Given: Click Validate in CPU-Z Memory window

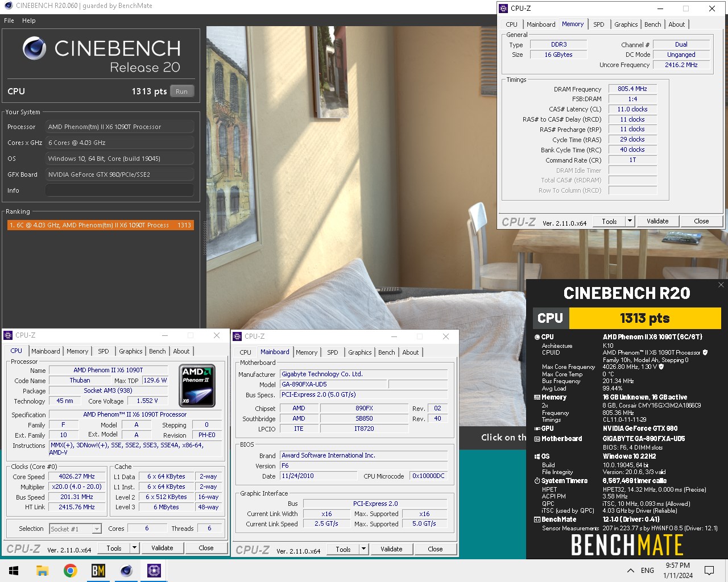Looking at the screenshot, I should [657, 221].
